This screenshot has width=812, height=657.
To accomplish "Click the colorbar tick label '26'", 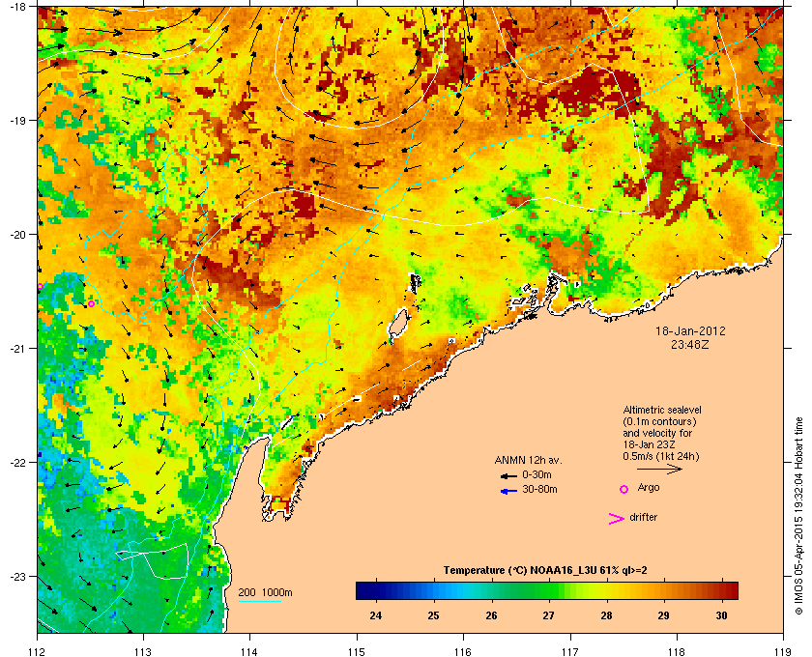I will coord(491,615).
